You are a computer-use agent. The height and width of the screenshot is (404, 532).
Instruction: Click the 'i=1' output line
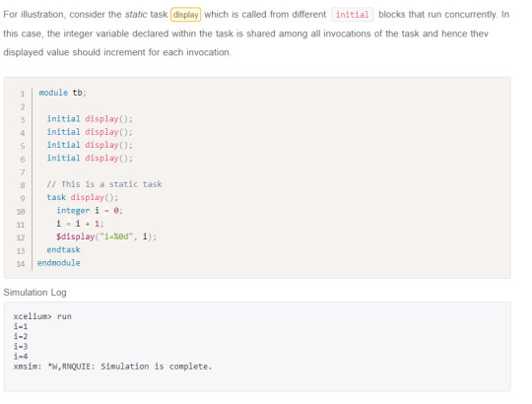pos(21,327)
